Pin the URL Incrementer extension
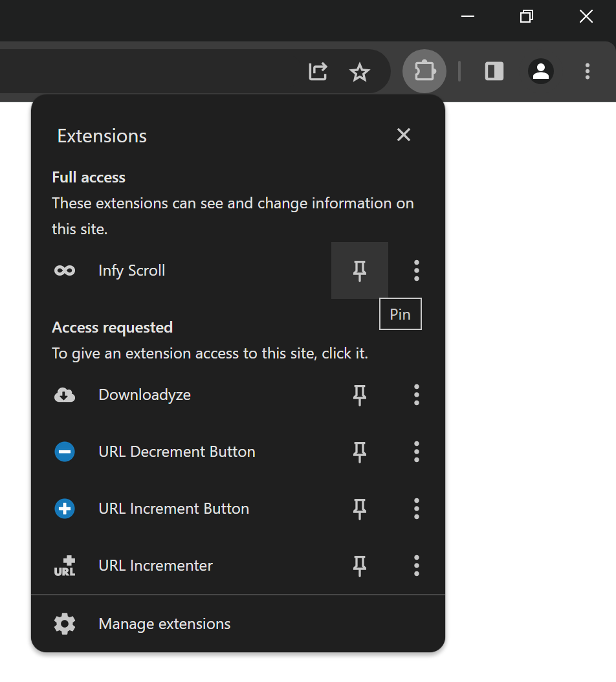Image resolution: width=616 pixels, height=682 pixels. 359,566
